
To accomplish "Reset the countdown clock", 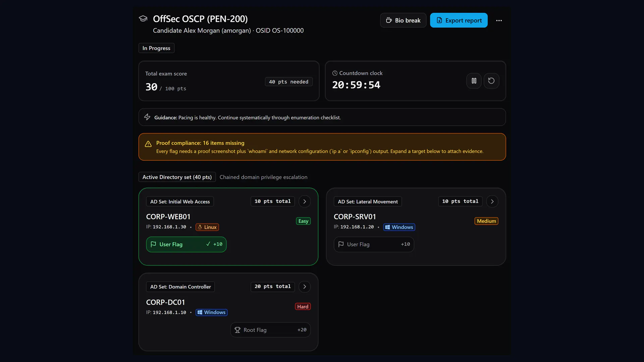I will pos(491,81).
